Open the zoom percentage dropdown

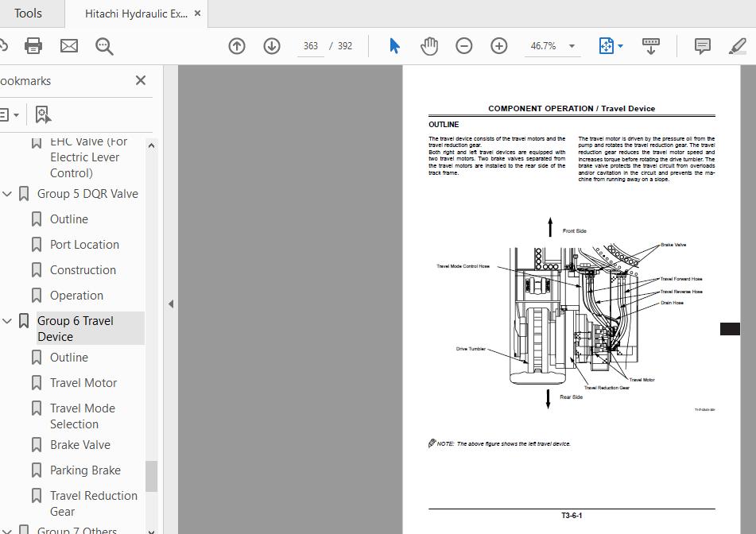tap(571, 46)
